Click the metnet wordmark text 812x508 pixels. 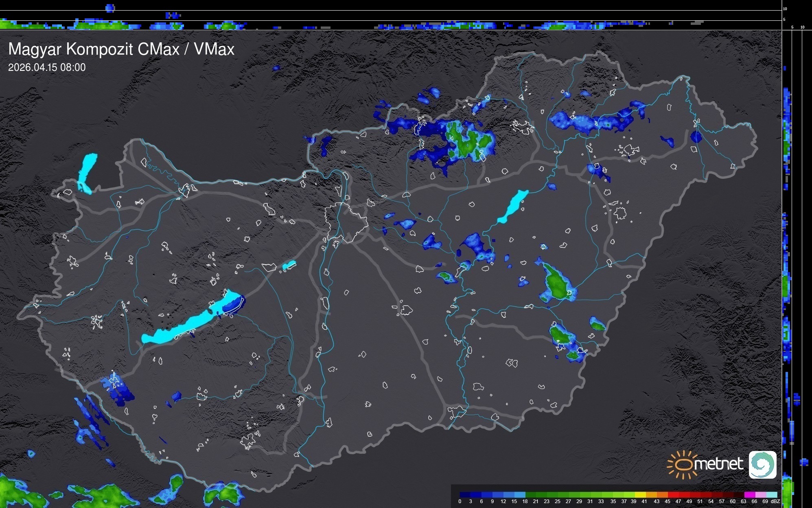718,464
